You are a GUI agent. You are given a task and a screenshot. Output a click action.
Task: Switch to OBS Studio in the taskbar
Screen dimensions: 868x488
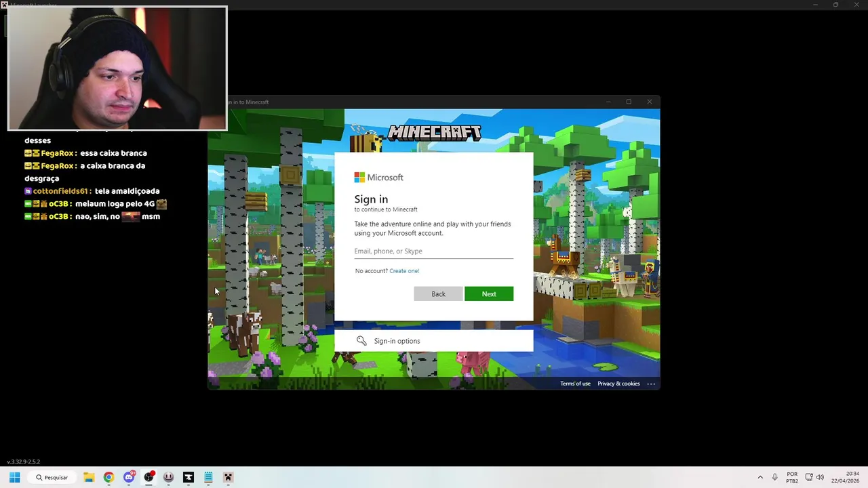click(149, 477)
